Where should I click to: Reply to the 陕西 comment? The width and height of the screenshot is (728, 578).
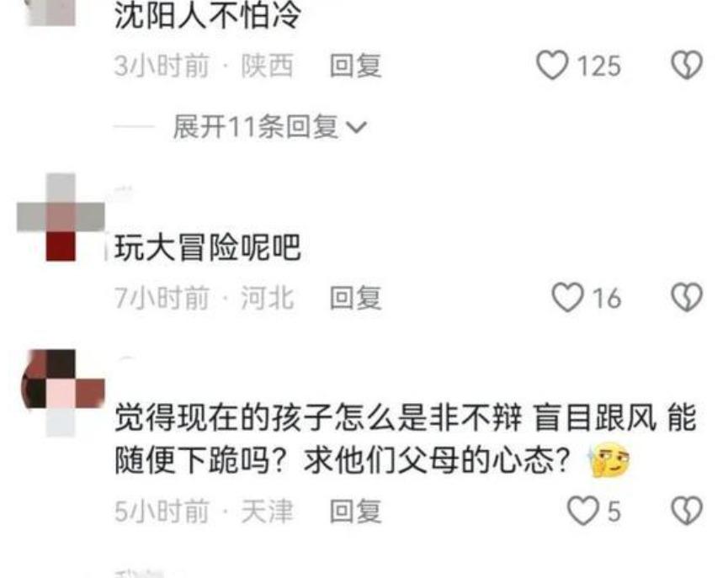pyautogui.click(x=356, y=66)
